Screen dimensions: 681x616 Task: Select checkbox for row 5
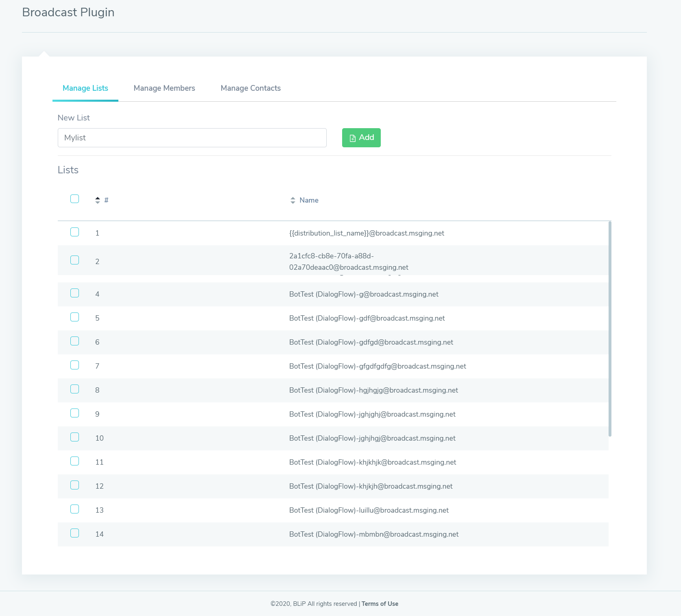tap(74, 317)
